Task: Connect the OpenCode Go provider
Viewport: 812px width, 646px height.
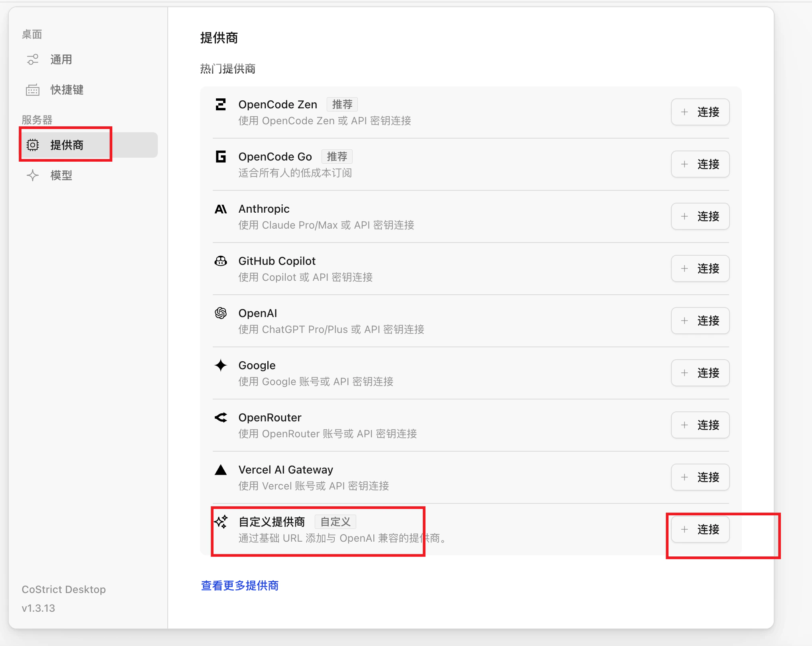Action: pos(700,164)
